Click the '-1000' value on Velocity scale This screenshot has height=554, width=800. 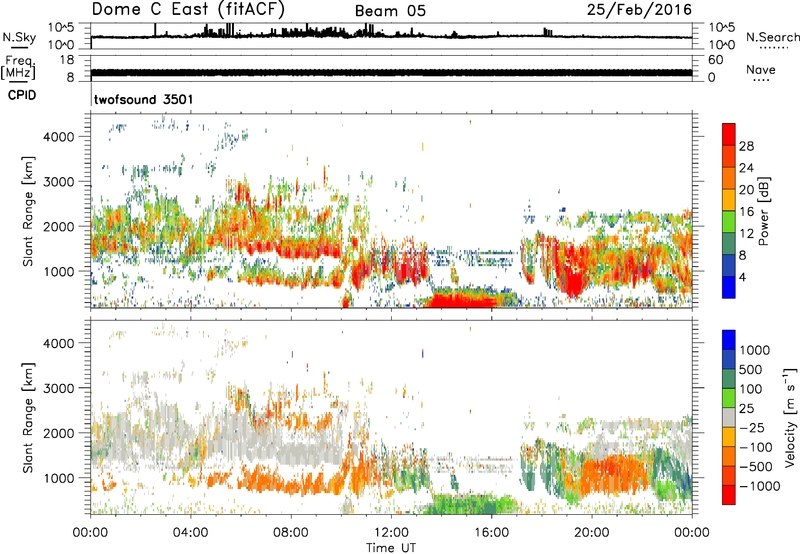point(759,486)
